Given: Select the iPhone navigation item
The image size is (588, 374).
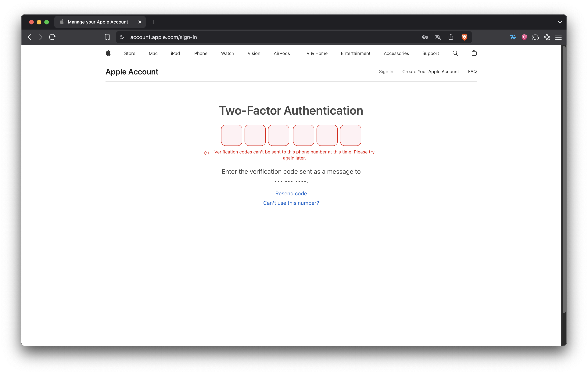Looking at the screenshot, I should coord(200,53).
